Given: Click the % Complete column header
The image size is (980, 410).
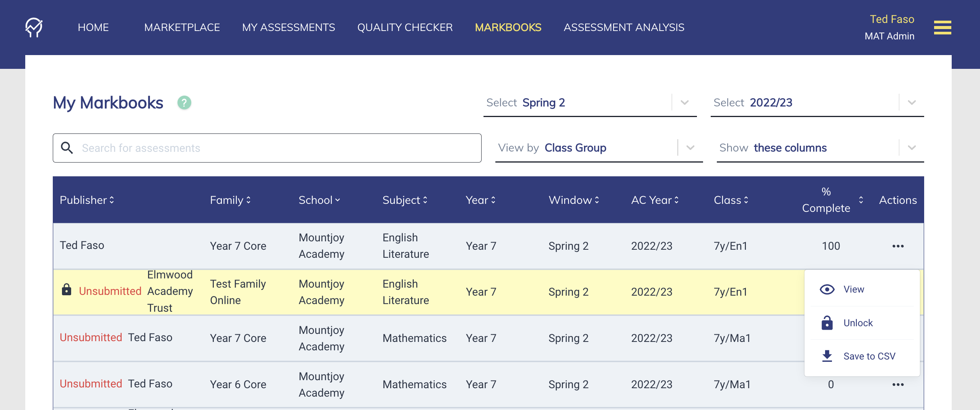Looking at the screenshot, I should point(826,200).
